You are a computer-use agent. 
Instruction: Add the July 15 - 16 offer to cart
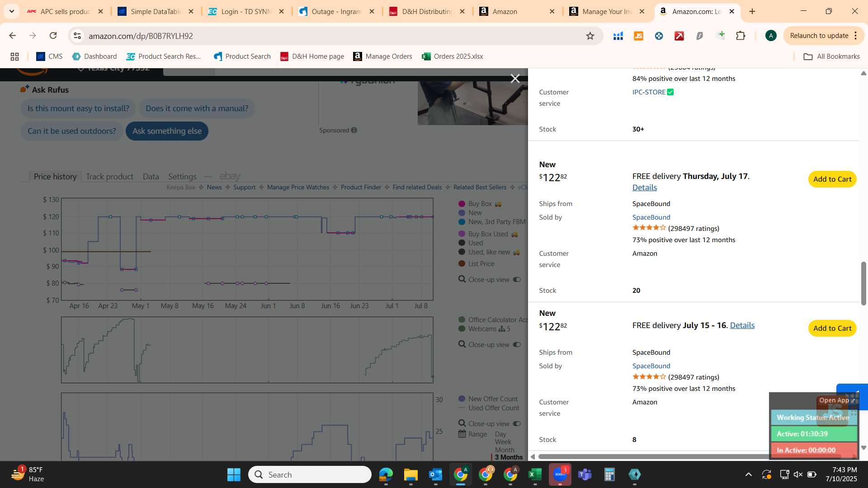(832, 328)
